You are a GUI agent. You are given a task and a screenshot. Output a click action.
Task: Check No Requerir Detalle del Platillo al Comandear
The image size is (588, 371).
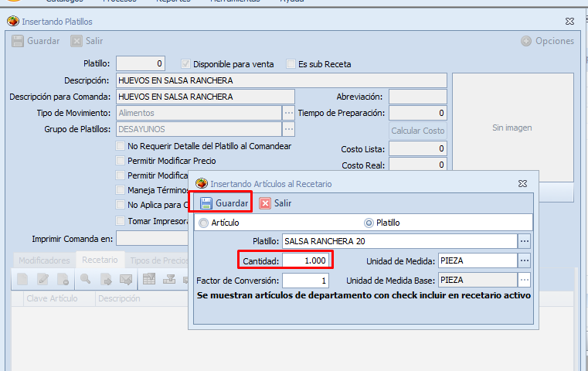tap(120, 146)
